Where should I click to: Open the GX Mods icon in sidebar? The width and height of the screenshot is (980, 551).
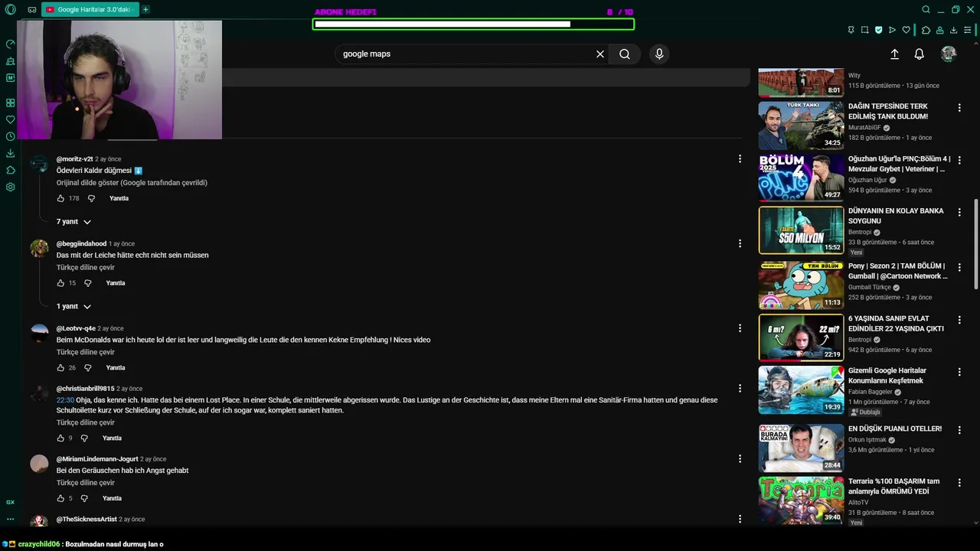click(x=11, y=78)
